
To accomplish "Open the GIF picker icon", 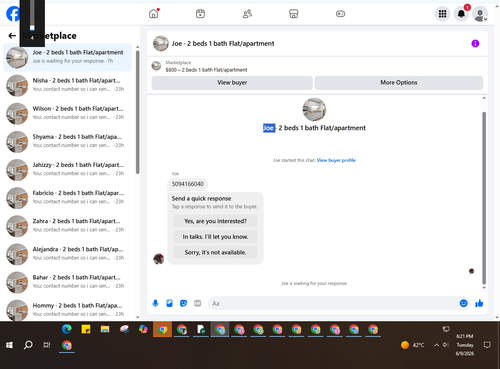I will [x=198, y=303].
